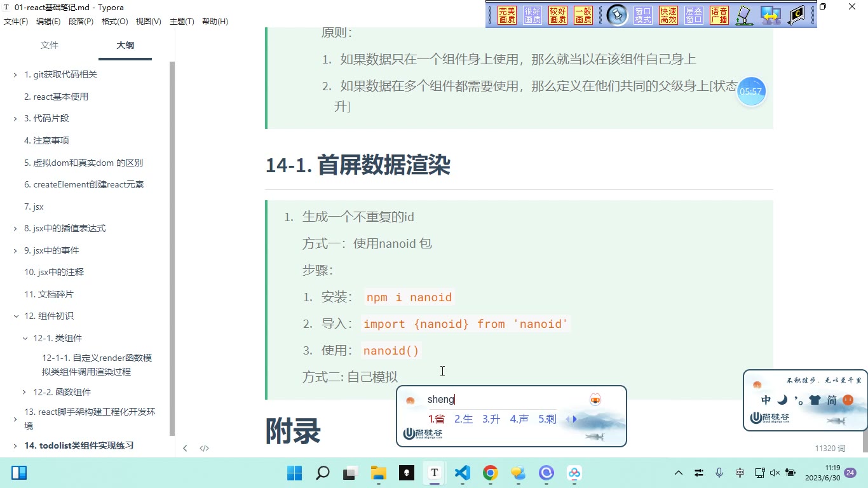Viewport: 868px width, 488px height.
Task: Jump to outline 7. jsx
Action: coord(34,207)
